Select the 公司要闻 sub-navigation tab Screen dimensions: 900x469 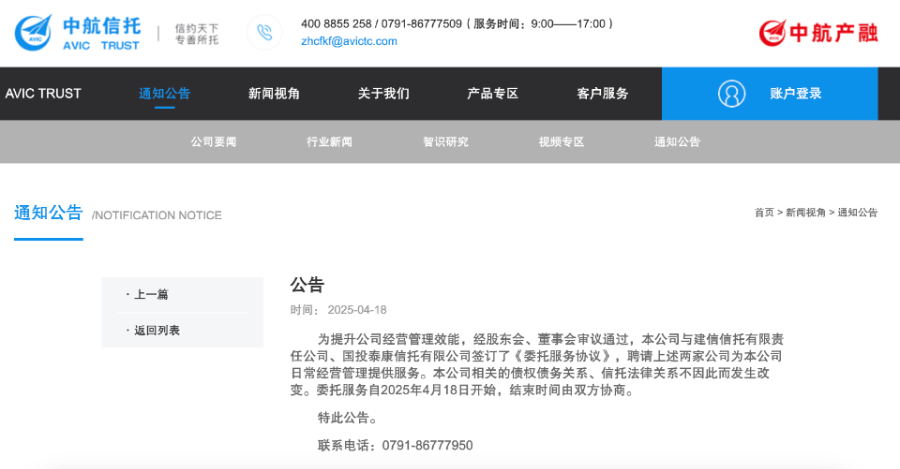(214, 142)
